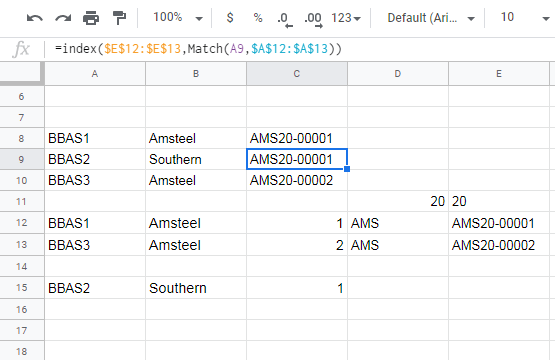555x360 pixels.
Task: Click cell B13 containing Amsteel
Action: tap(196, 245)
